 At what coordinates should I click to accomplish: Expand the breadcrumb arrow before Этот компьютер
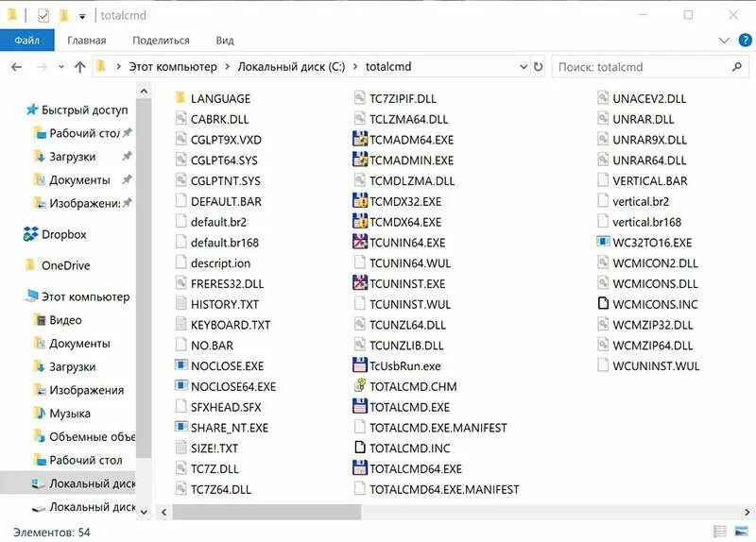click(119, 66)
